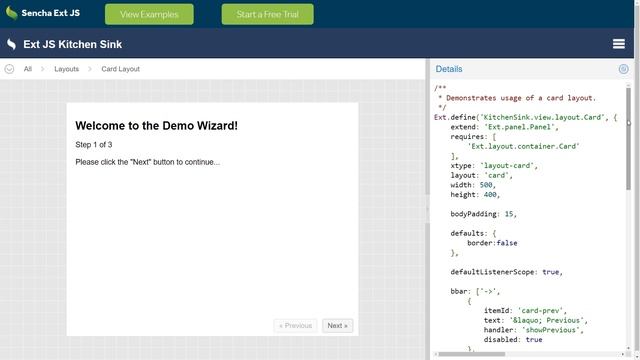Screen dimensions: 640x360
Task: Collapse the Details panel via its header icon
Action: [623, 69]
